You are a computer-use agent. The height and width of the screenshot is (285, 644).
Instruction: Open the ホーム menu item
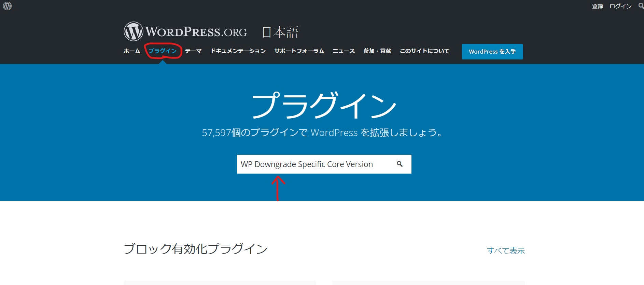coord(132,51)
